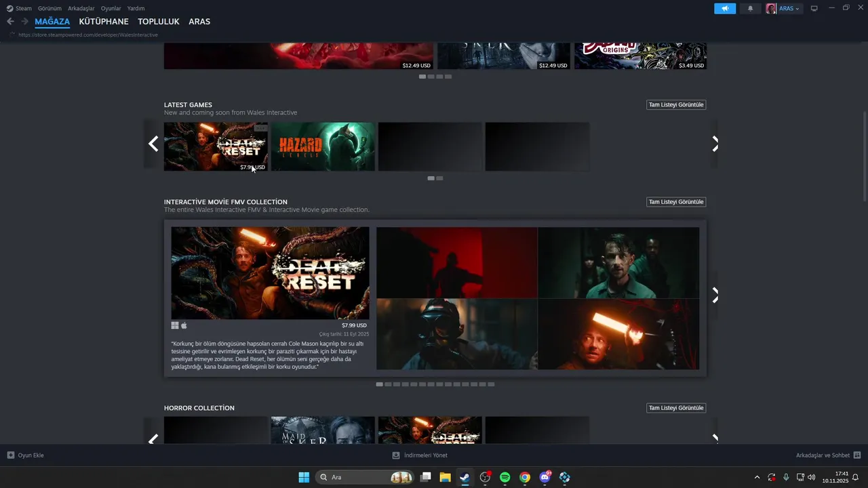Open the Steam menu

pos(24,8)
